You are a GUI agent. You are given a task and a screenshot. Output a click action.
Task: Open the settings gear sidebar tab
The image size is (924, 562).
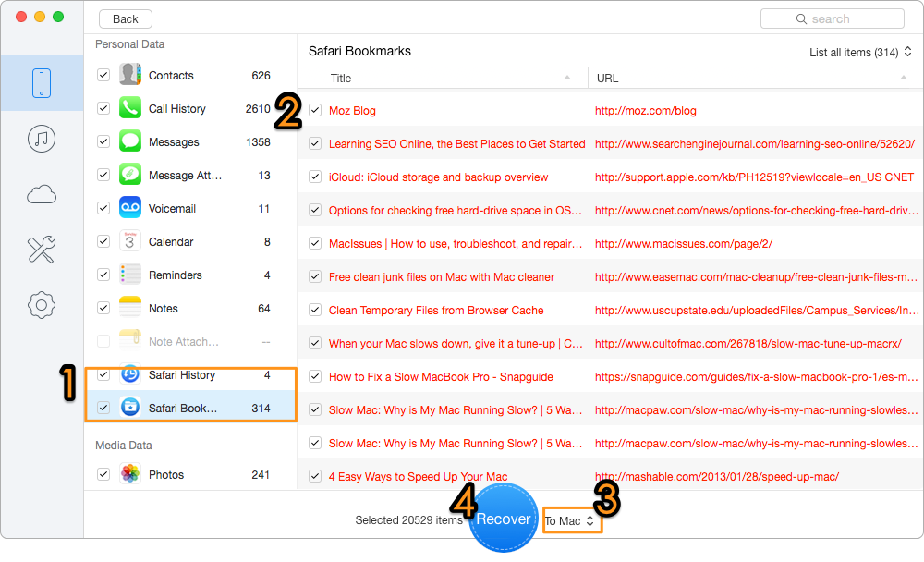point(42,305)
